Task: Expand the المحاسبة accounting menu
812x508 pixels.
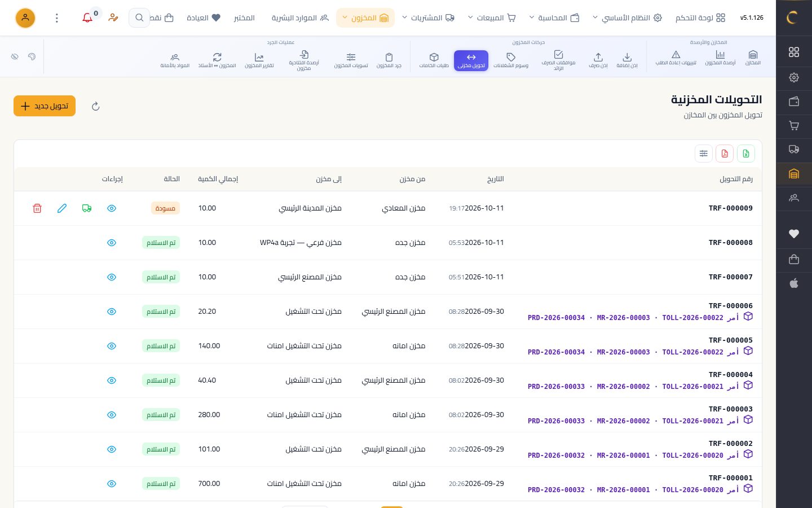Action: pos(554,18)
